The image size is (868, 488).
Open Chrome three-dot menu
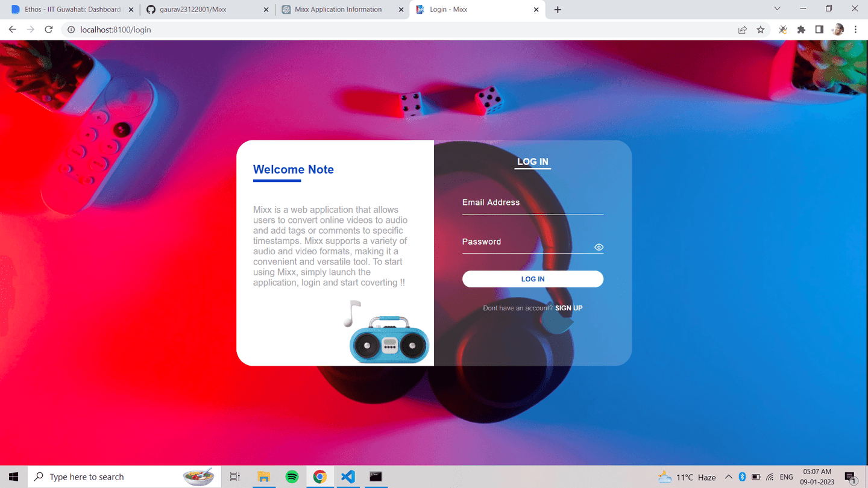coord(855,30)
